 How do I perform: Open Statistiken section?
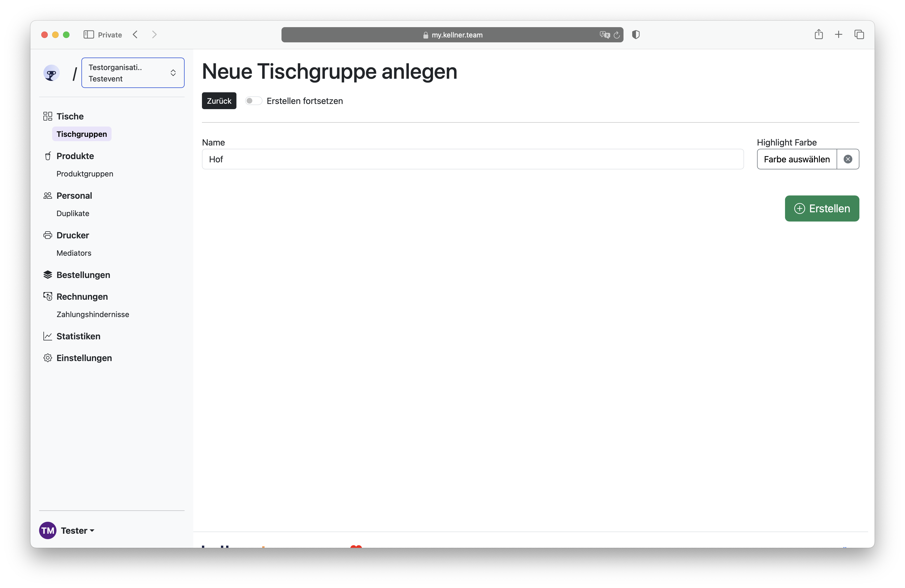point(78,336)
